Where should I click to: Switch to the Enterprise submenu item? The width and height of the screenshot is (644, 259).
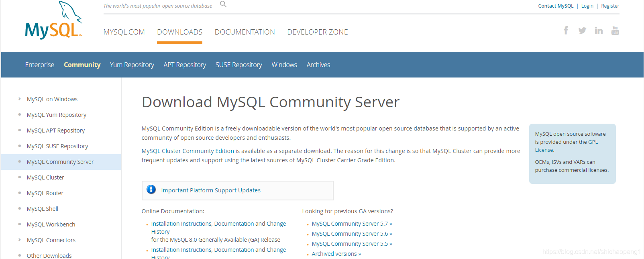pos(40,65)
